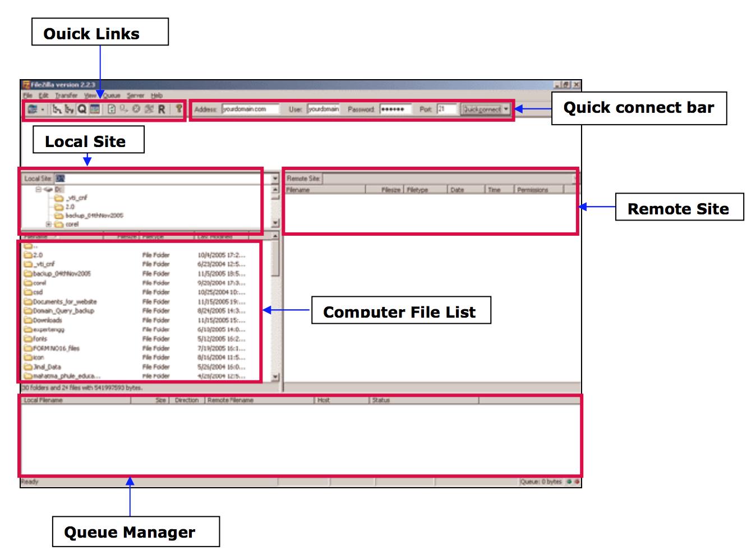Screen dimensions: 756x559
Task: Open the Site Manager toolbar icon
Action: coord(33,109)
